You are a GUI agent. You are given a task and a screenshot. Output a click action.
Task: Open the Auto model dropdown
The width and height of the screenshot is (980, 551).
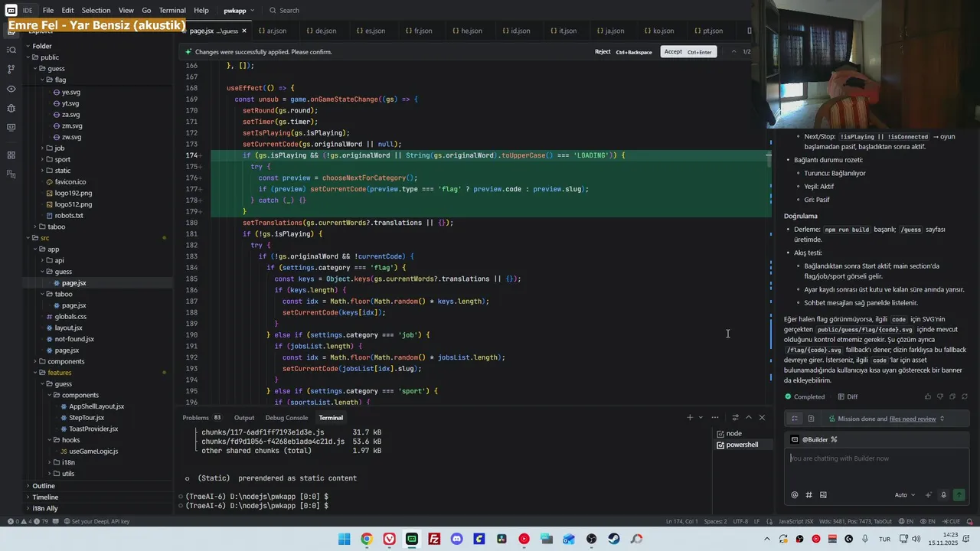click(x=904, y=495)
